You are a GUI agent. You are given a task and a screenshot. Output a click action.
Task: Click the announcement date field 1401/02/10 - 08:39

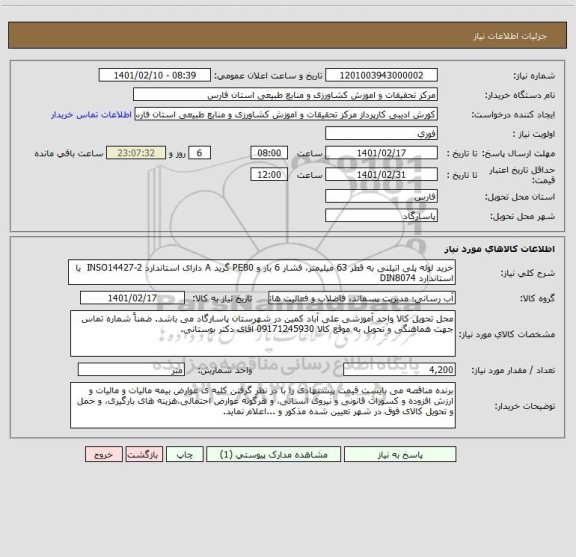155,75
